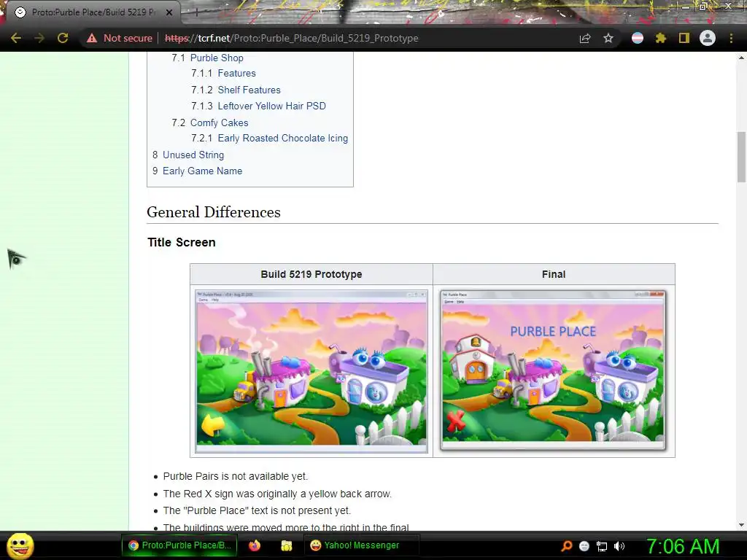
Task: Click the round face tray icon
Action: click(x=584, y=546)
